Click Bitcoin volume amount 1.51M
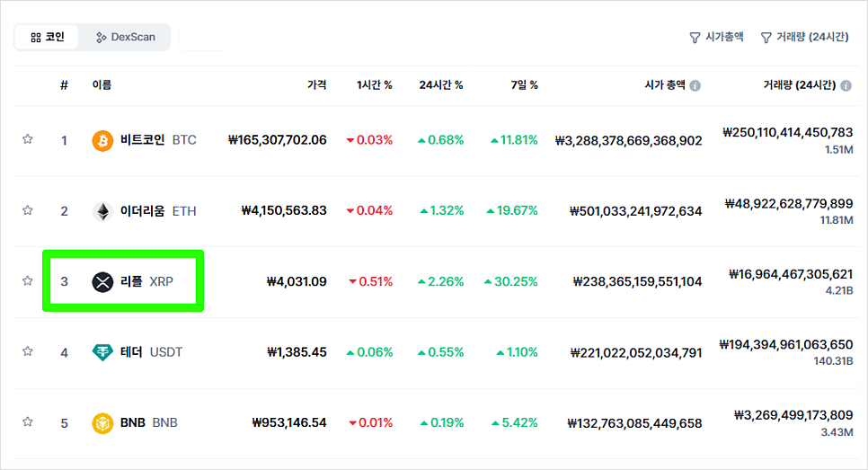 coord(838,150)
